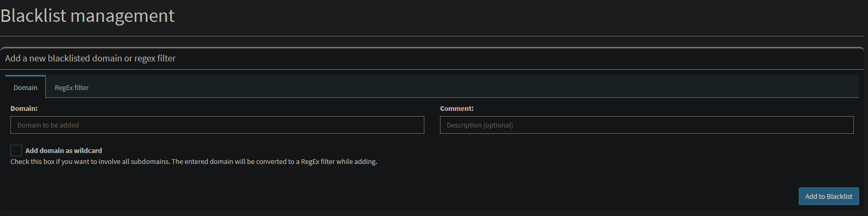This screenshot has height=216, width=868.
Task: Enable the Add domain as wildcard checkbox
Action: 16,150
